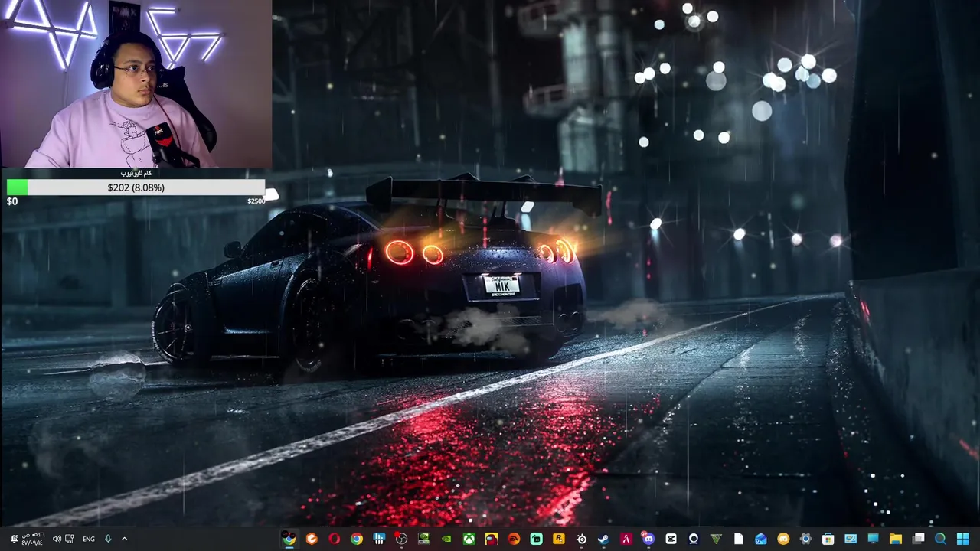Switch ENG input language
This screenshot has height=551, width=980.
(89, 539)
